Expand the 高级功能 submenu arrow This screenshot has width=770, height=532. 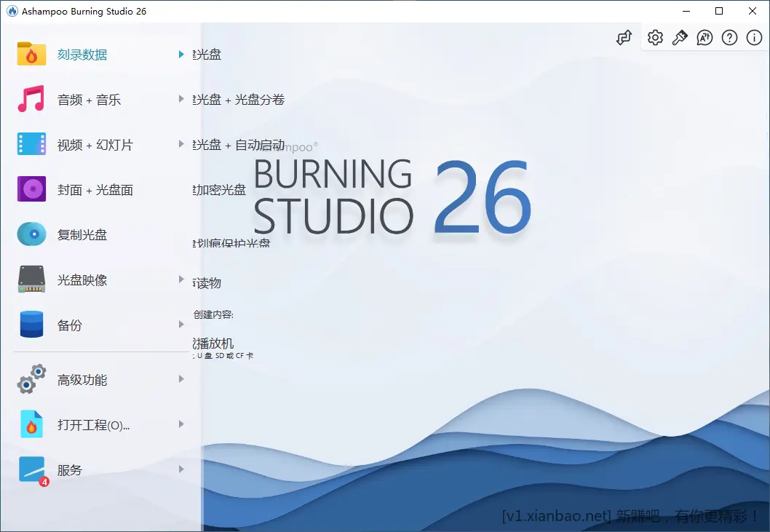tap(181, 379)
